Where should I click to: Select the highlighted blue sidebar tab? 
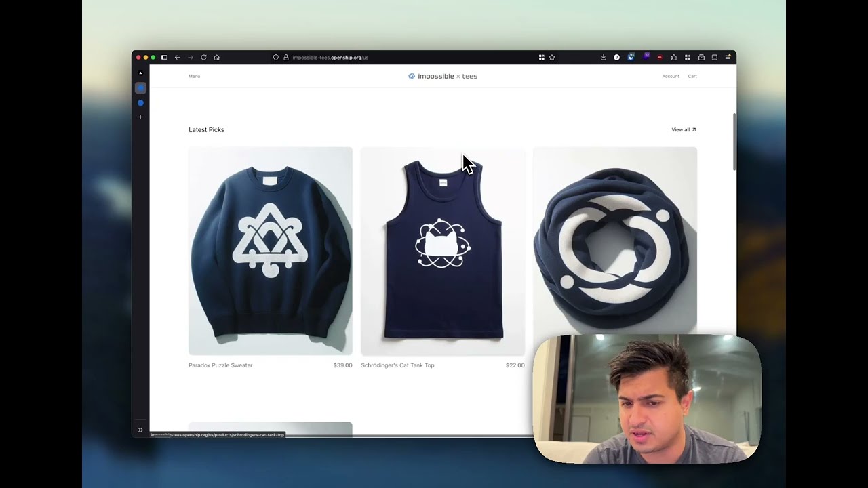click(x=140, y=88)
